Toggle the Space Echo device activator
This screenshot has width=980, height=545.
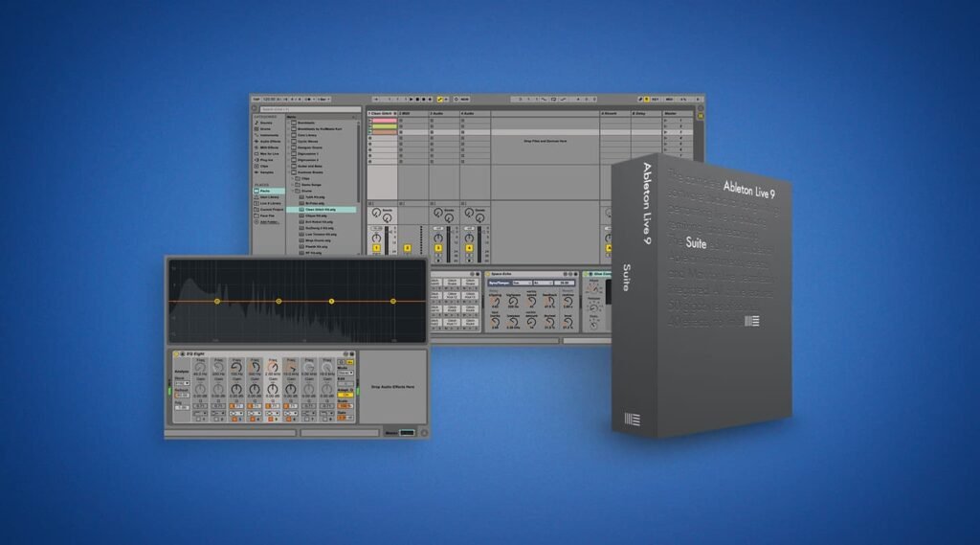[487, 274]
